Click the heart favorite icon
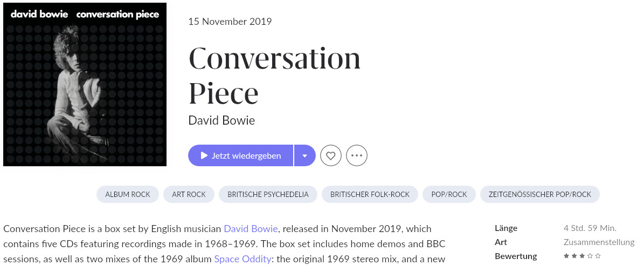This screenshot has height=265, width=644. tap(331, 155)
